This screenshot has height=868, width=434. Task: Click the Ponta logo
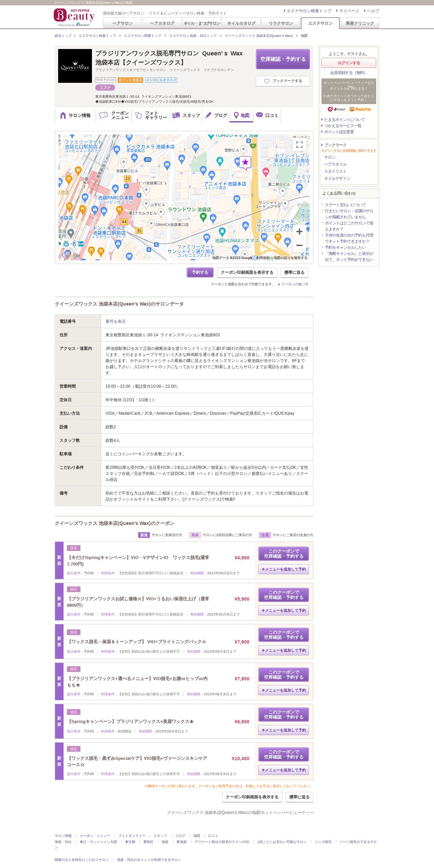pyautogui.click(x=360, y=109)
